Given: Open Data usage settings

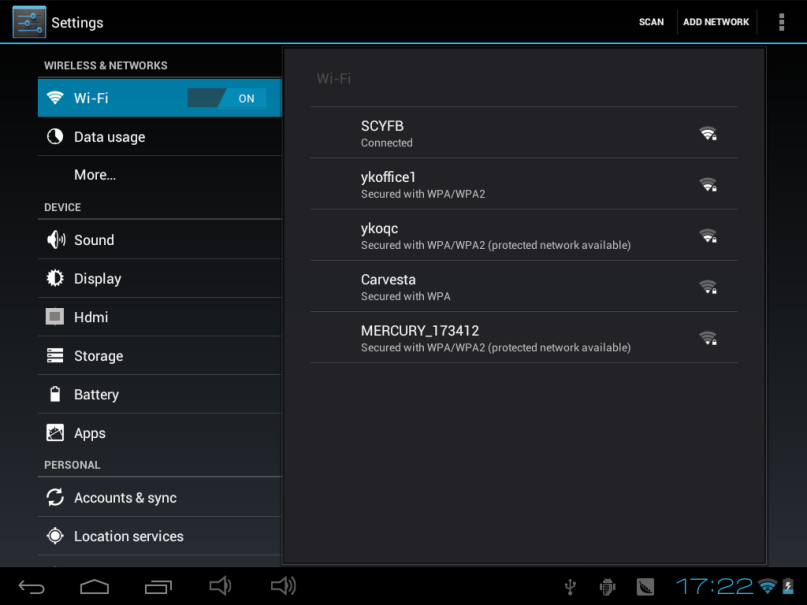Looking at the screenshot, I should tap(160, 137).
